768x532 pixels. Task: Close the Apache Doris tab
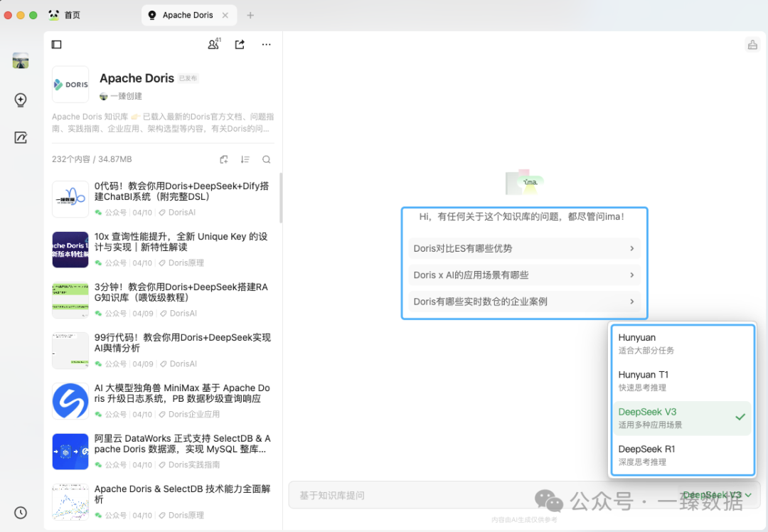(x=225, y=15)
